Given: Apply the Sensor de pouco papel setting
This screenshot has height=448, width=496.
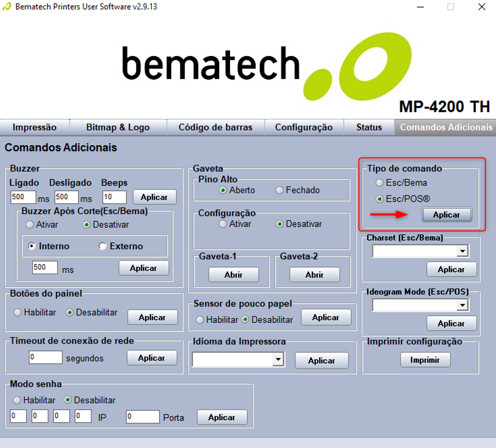Looking at the screenshot, I should click(326, 317).
